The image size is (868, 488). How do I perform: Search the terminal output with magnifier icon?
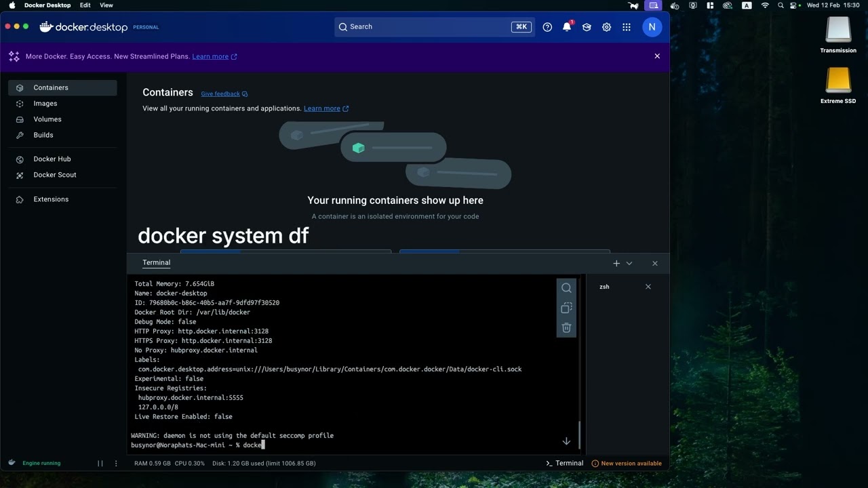(x=566, y=288)
